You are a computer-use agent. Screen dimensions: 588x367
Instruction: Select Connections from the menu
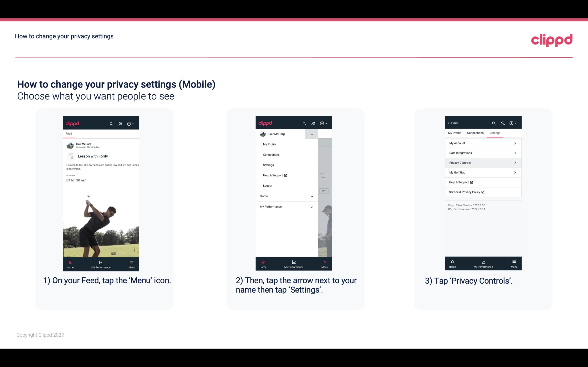tap(271, 154)
